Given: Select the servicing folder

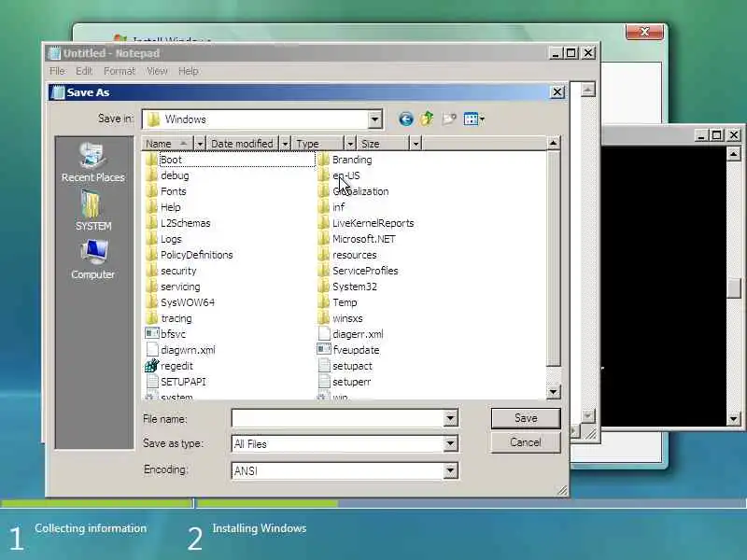Looking at the screenshot, I should coord(174,287).
